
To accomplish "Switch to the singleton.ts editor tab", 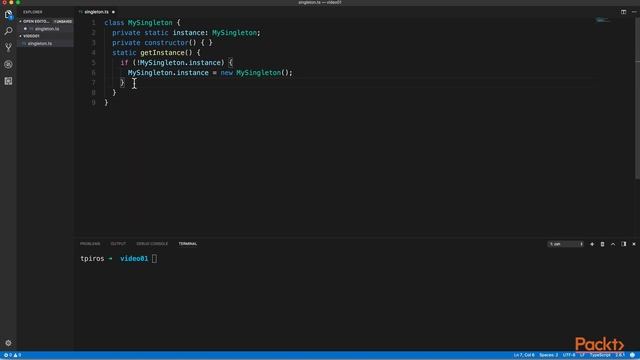I will point(97,12).
